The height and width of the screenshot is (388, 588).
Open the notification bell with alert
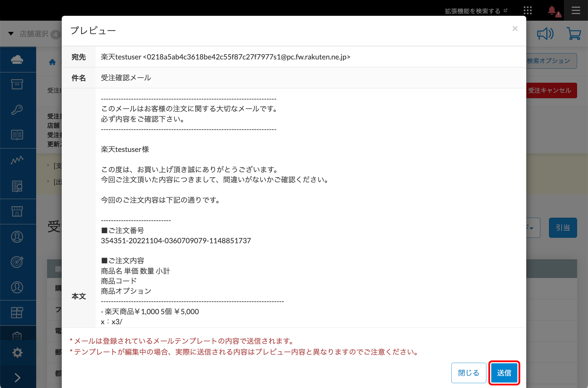553,11
